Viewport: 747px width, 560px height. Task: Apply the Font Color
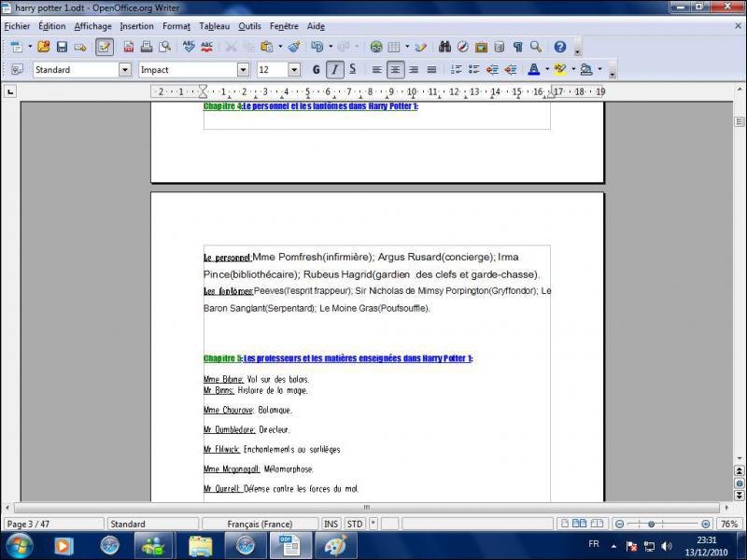534,70
